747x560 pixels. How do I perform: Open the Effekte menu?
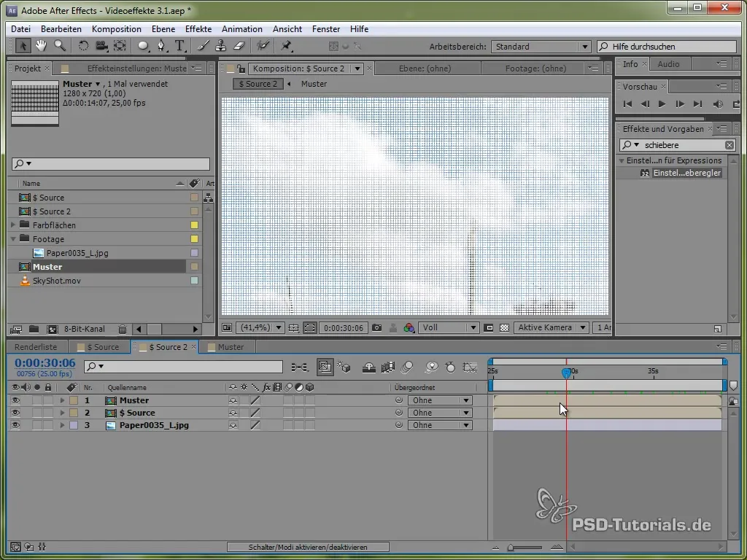click(198, 29)
